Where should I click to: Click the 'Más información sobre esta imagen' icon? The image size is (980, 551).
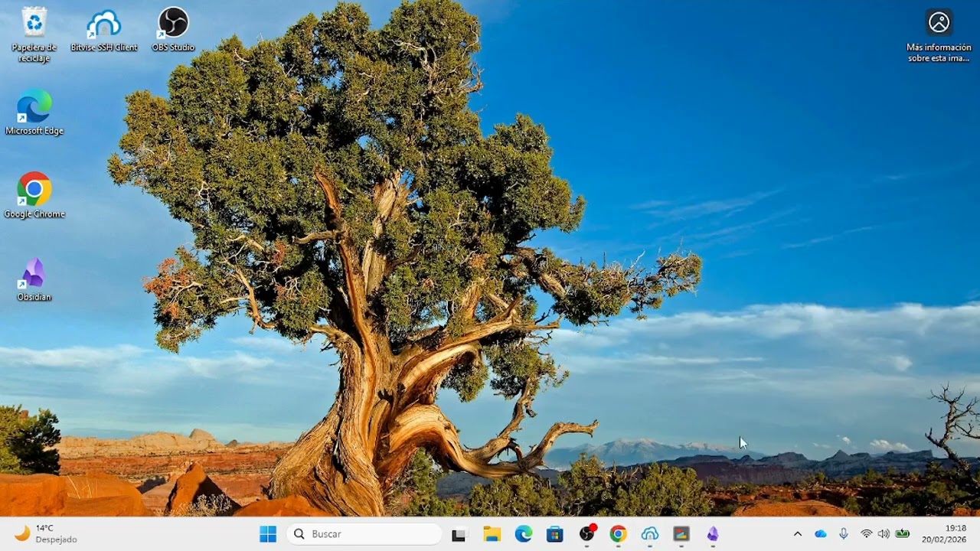click(939, 35)
